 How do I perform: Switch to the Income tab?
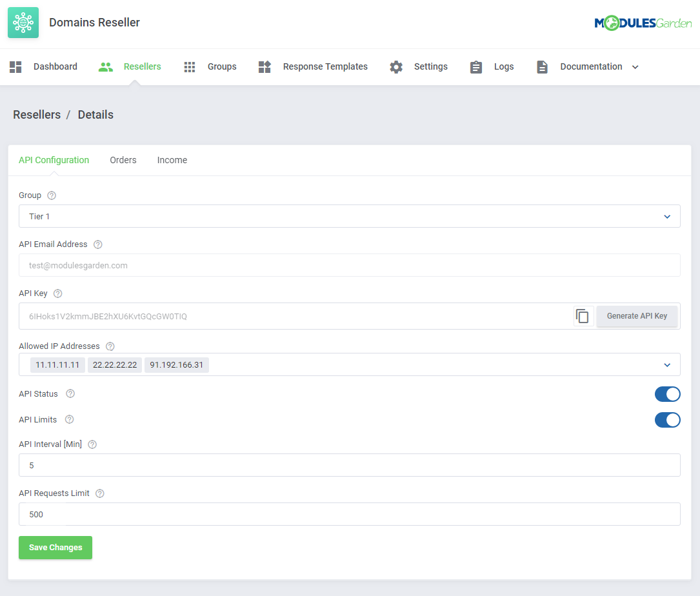(172, 160)
